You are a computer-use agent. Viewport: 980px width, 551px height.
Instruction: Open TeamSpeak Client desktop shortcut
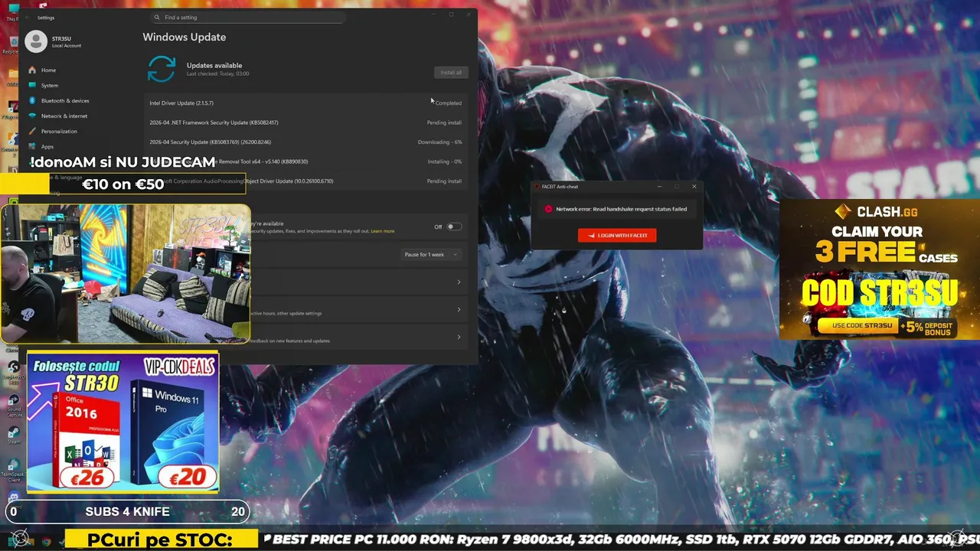13,468
